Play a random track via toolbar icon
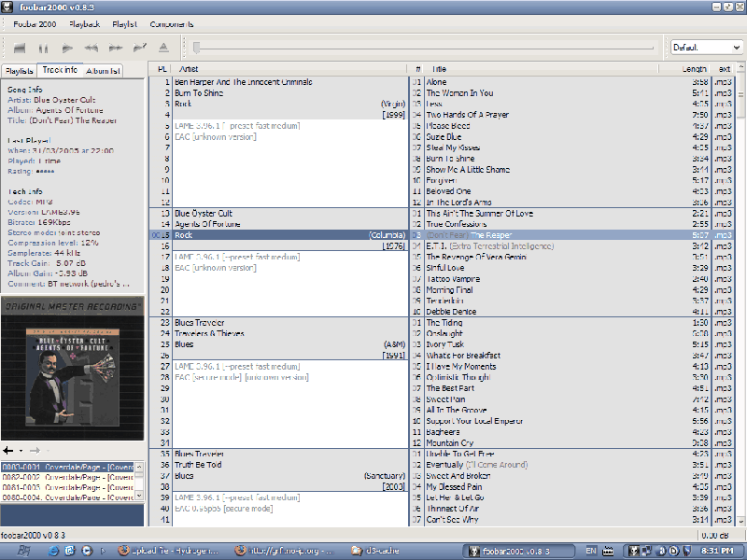The image size is (747, 560). pyautogui.click(x=140, y=48)
